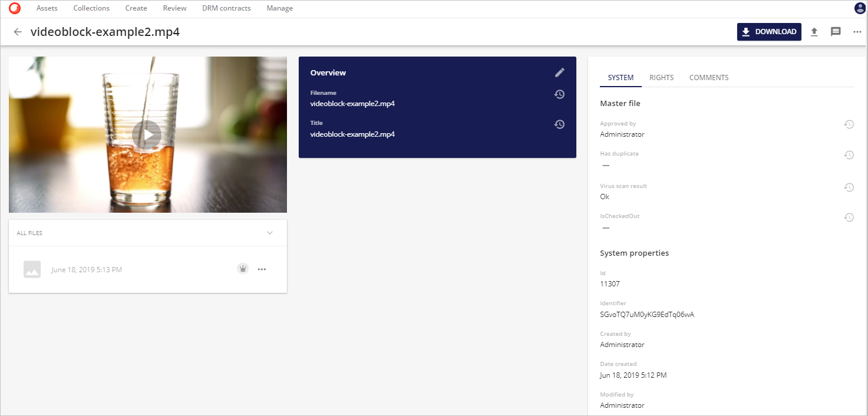The width and height of the screenshot is (868, 416).
Task: Open the header more options menu
Action: tap(857, 32)
